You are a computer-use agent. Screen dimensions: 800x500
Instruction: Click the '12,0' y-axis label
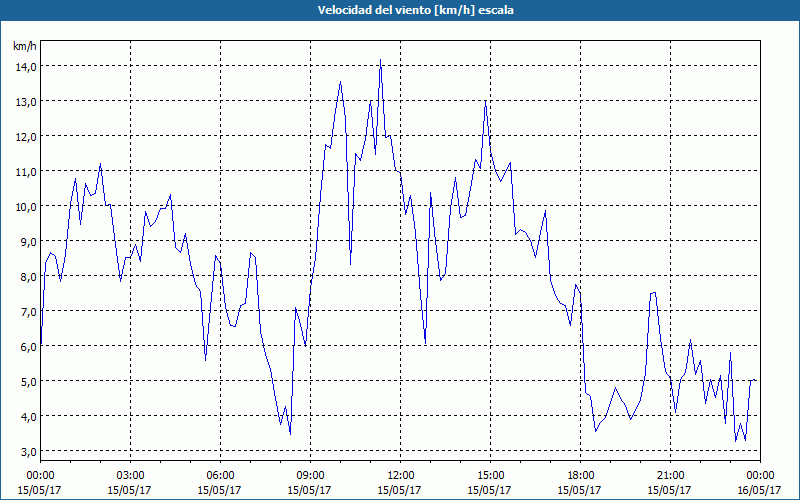[x=26, y=137]
